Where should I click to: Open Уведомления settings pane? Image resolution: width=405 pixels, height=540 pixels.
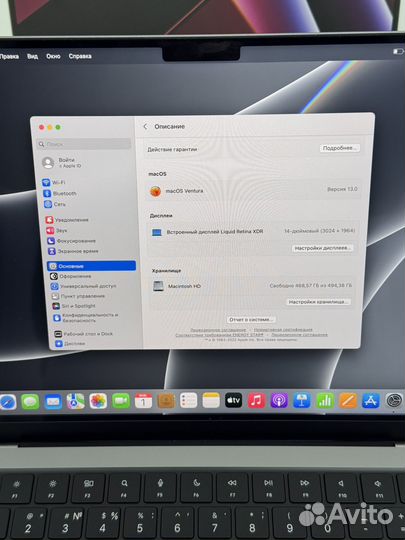[x=67, y=220]
